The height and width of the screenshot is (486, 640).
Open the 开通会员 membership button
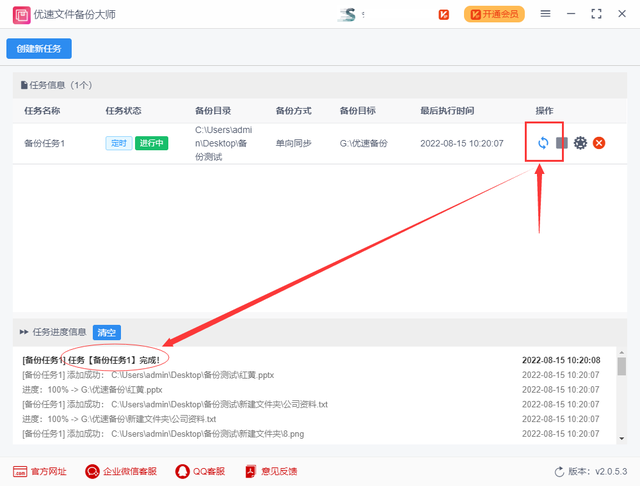pyautogui.click(x=494, y=14)
